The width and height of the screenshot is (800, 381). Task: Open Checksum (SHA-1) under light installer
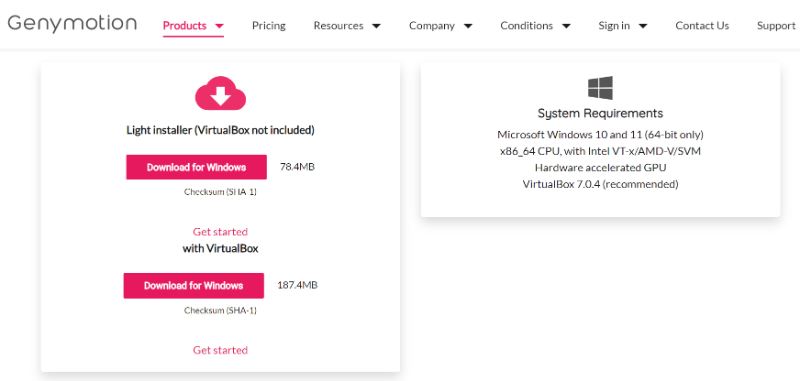(220, 192)
